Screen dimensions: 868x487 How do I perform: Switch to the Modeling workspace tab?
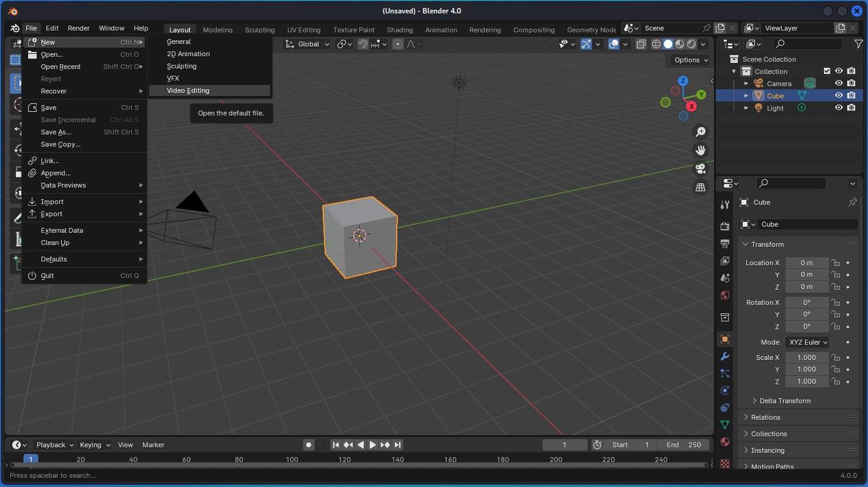[218, 30]
